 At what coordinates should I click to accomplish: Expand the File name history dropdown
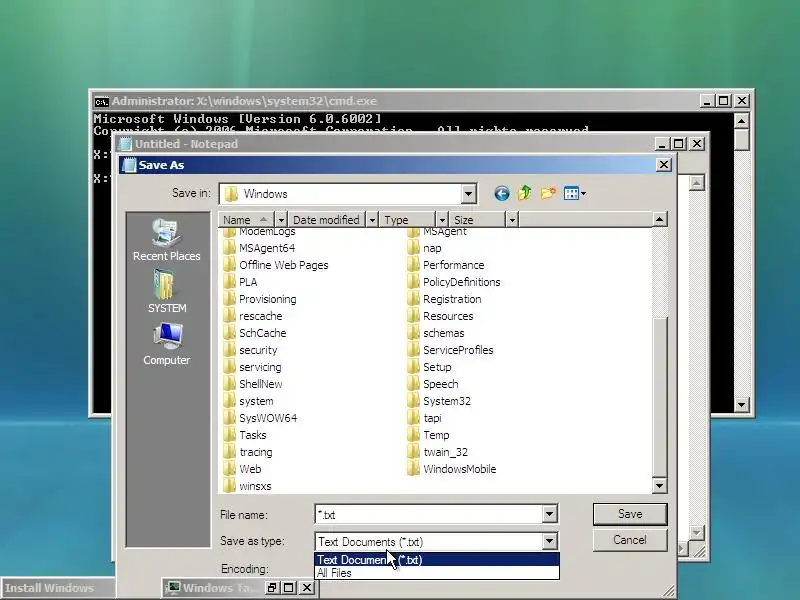coord(549,514)
